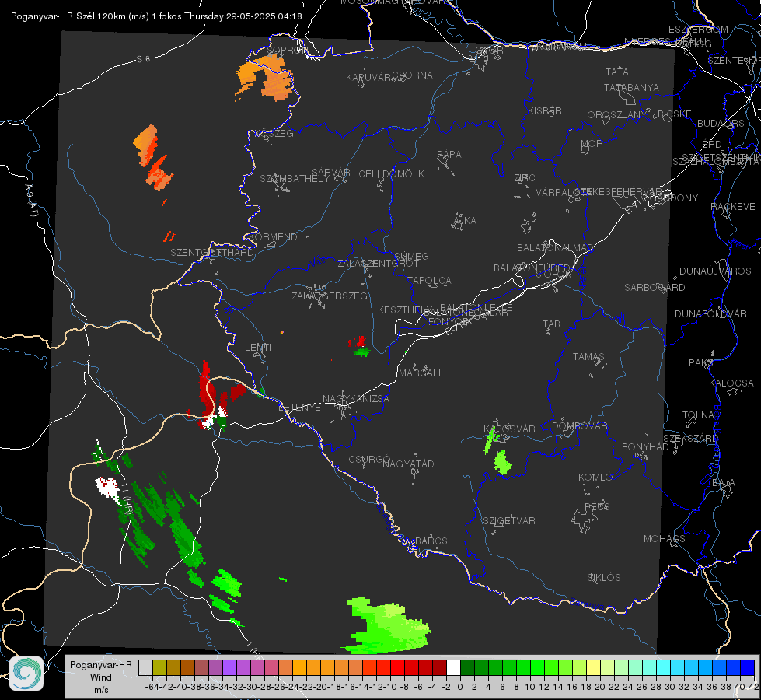
Task: Click the swirl logo icon beside the legend
Action: coord(26,674)
